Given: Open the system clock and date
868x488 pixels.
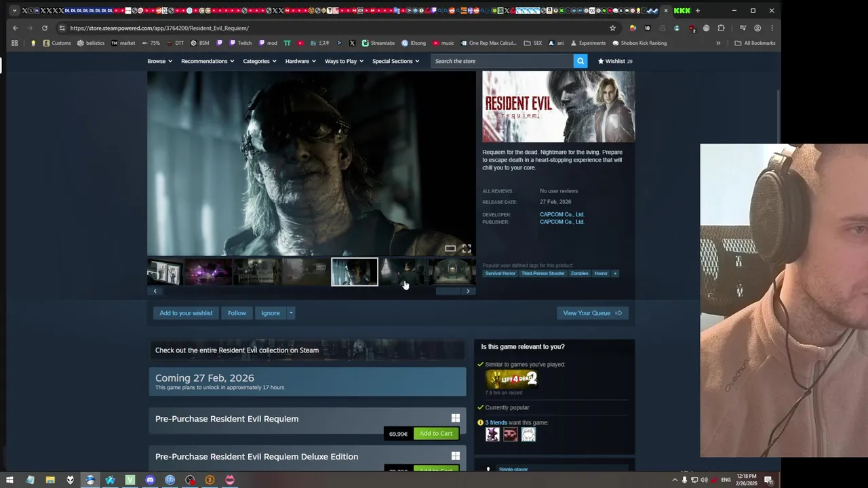Looking at the screenshot, I should pyautogui.click(x=747, y=480).
